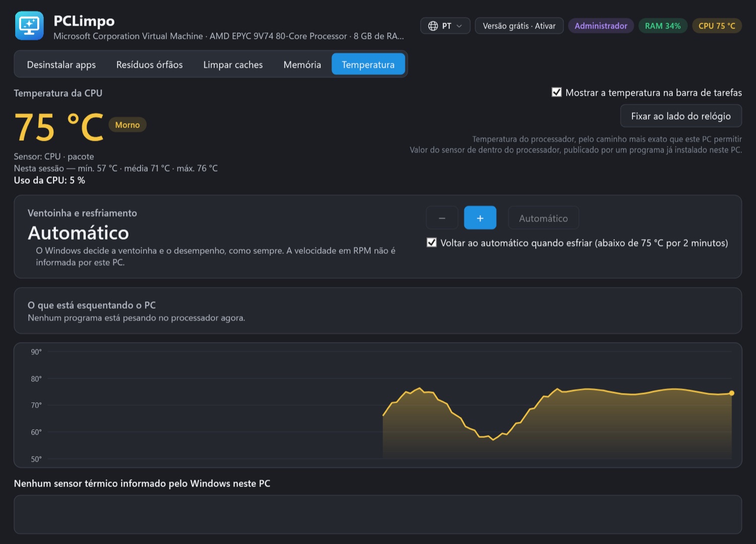Decrease fan level with minus button
The height and width of the screenshot is (544, 756).
pos(442,218)
